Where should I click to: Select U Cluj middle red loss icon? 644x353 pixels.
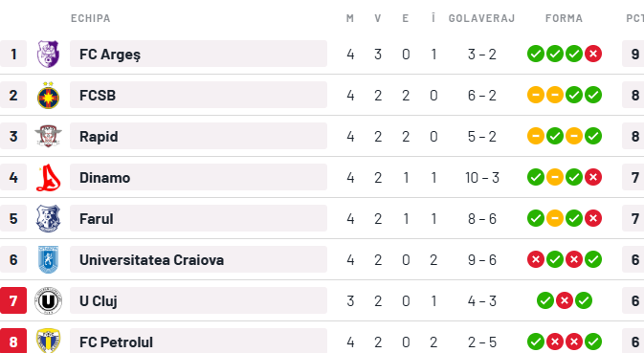(565, 300)
